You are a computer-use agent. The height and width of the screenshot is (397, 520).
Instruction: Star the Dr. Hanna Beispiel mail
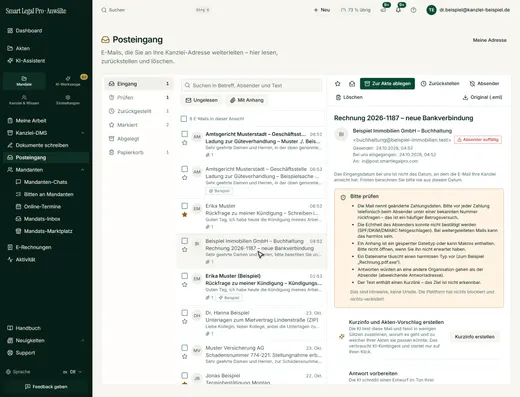[185, 322]
